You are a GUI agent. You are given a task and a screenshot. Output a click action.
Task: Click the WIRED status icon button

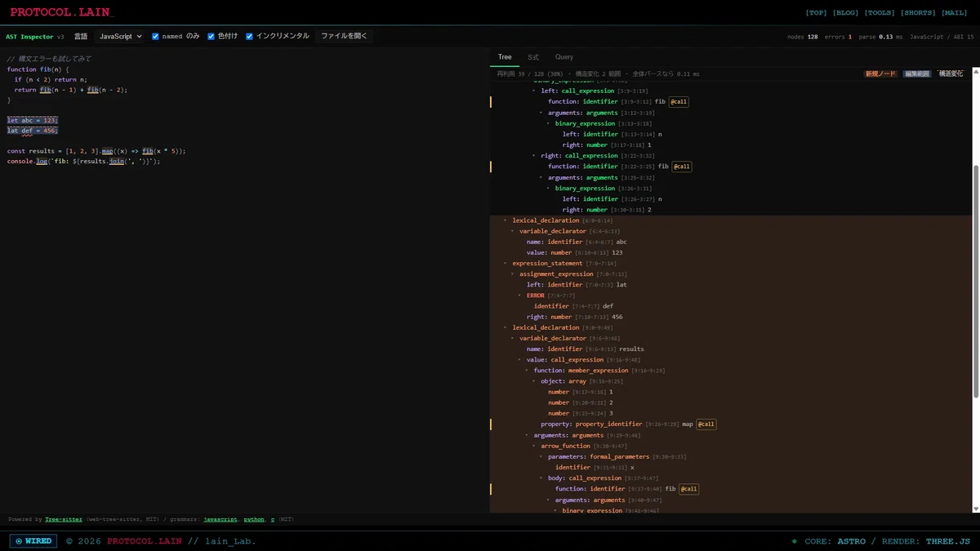click(x=33, y=541)
